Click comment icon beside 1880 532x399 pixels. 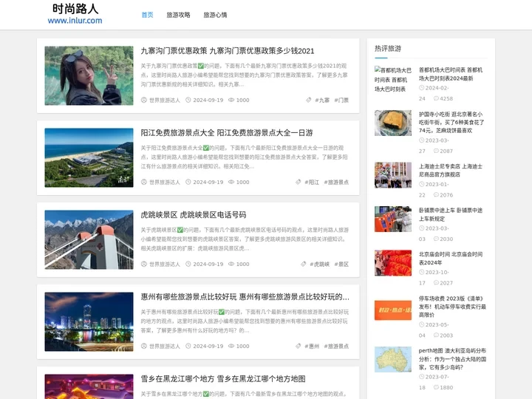(436, 387)
